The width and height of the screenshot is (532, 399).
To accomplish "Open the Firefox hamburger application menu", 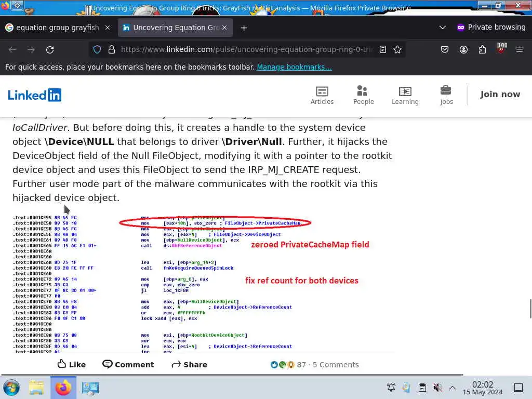I will click(520, 49).
